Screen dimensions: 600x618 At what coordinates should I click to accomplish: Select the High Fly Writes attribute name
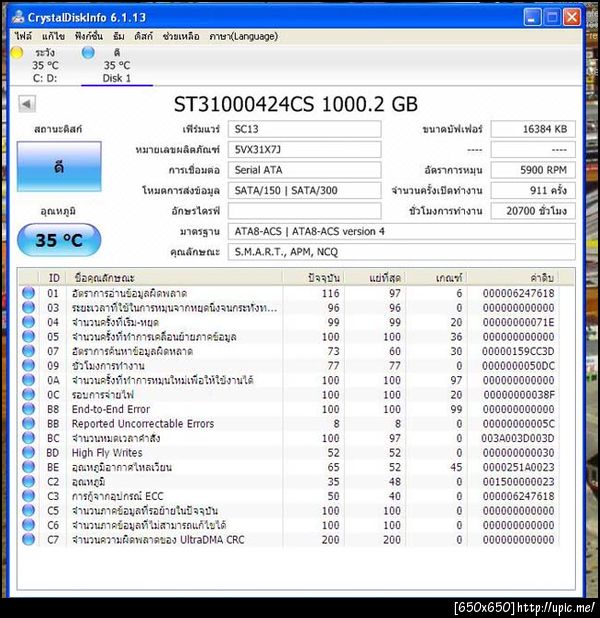click(x=107, y=453)
